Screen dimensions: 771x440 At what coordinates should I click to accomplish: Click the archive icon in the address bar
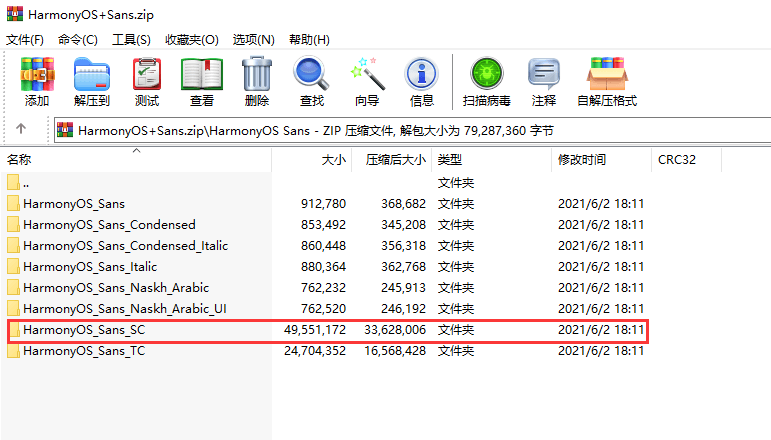[x=65, y=130]
